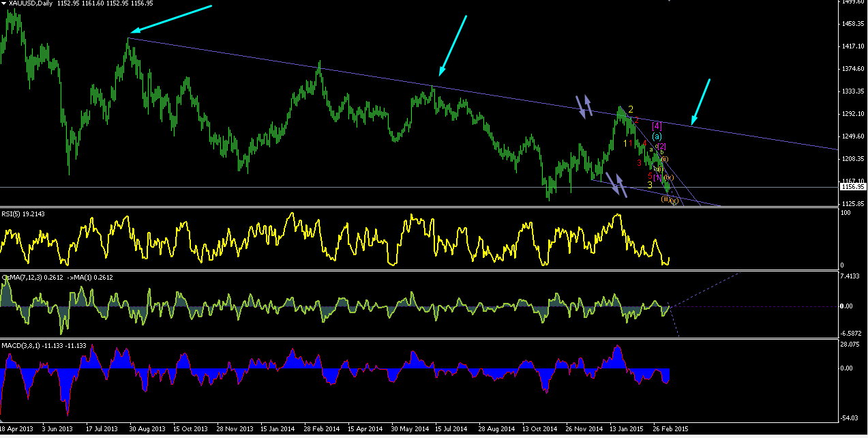This screenshot has width=868, height=438.
Task: Click the 15 Jan 2014 date label
Action: (278, 429)
